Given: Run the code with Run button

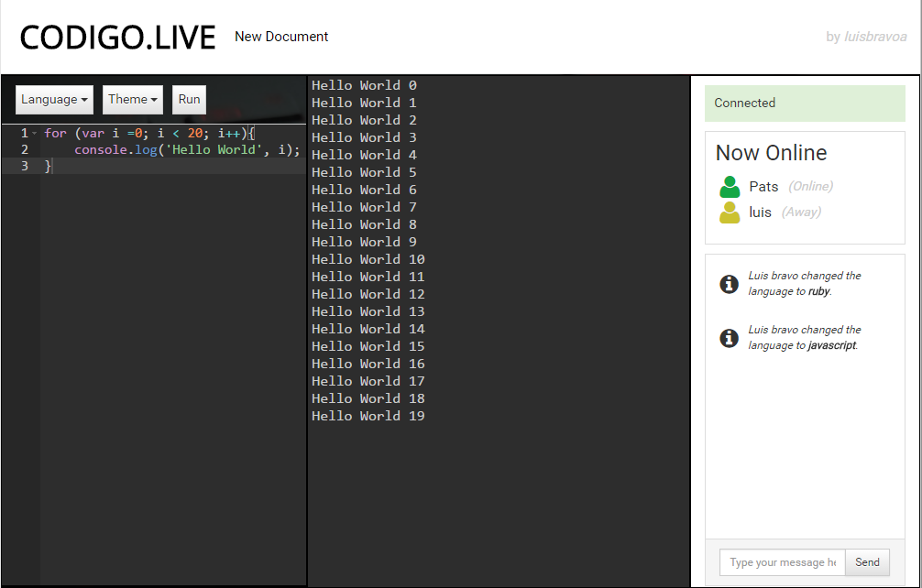Looking at the screenshot, I should pos(190,99).
